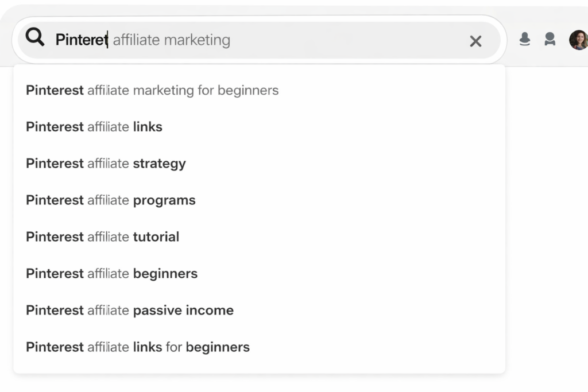588x392 pixels.
Task: Focus the empty area of the search bar
Action: point(345,40)
